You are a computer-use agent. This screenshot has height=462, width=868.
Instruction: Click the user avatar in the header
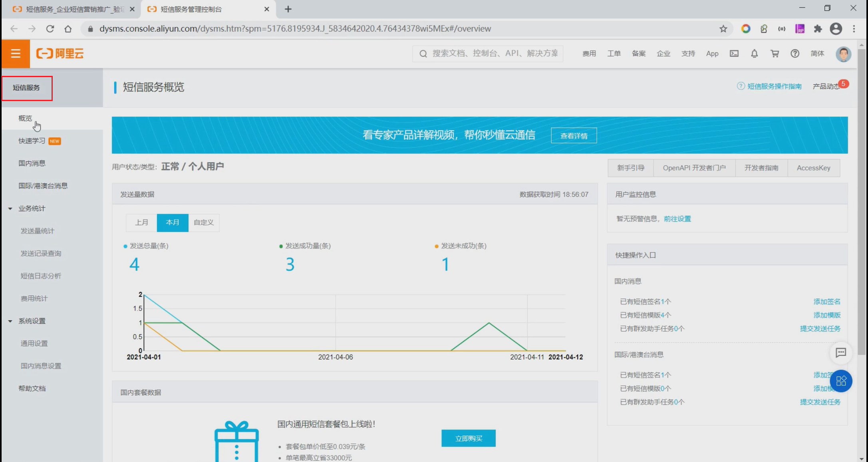click(x=843, y=54)
